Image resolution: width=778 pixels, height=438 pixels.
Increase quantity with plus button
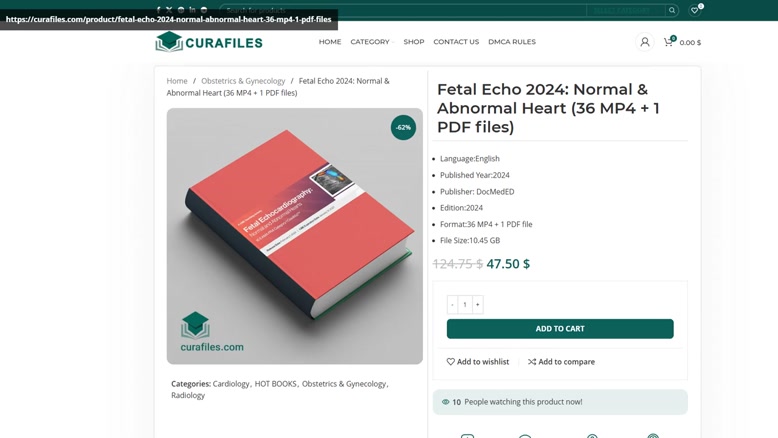click(478, 305)
